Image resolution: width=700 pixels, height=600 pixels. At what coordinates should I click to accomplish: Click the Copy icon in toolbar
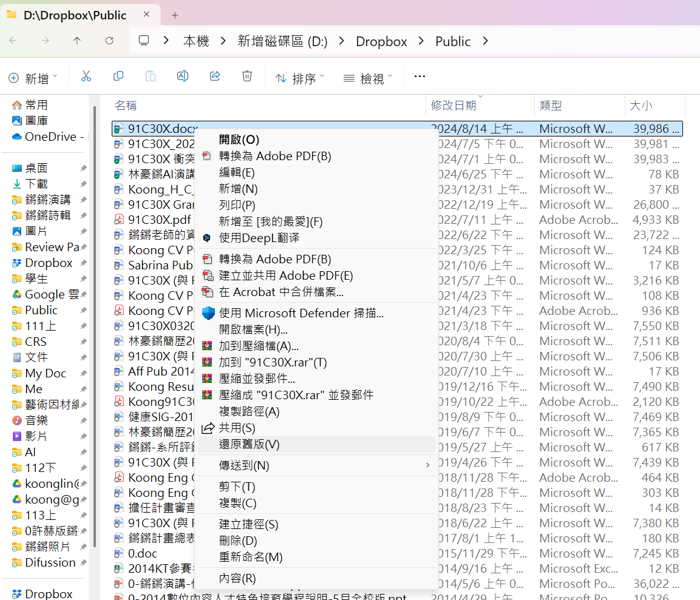(x=118, y=76)
